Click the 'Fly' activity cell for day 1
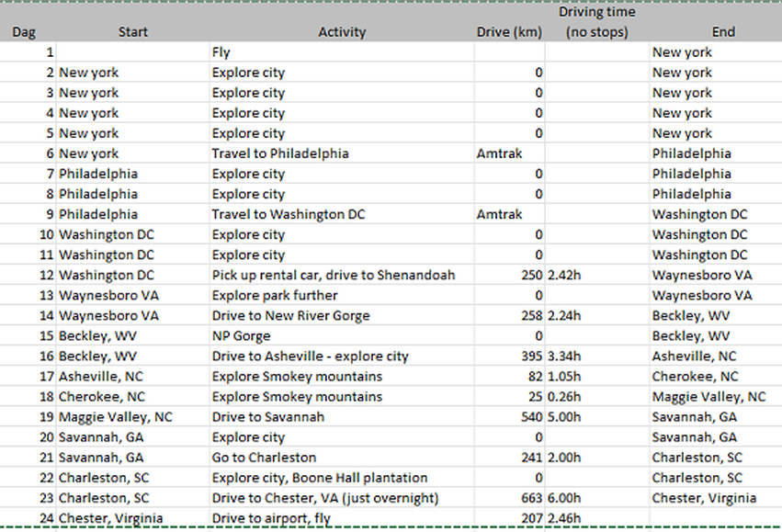This screenshot has height=532, width=782. pyautogui.click(x=342, y=52)
